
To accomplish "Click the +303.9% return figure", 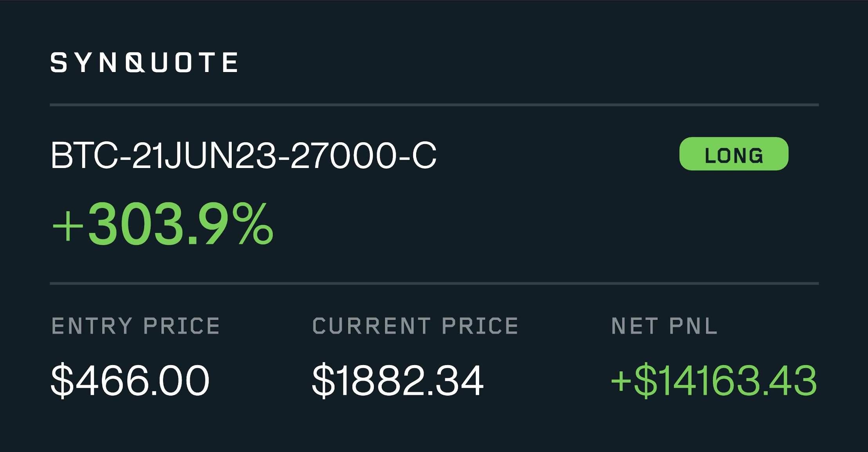I will click(162, 224).
